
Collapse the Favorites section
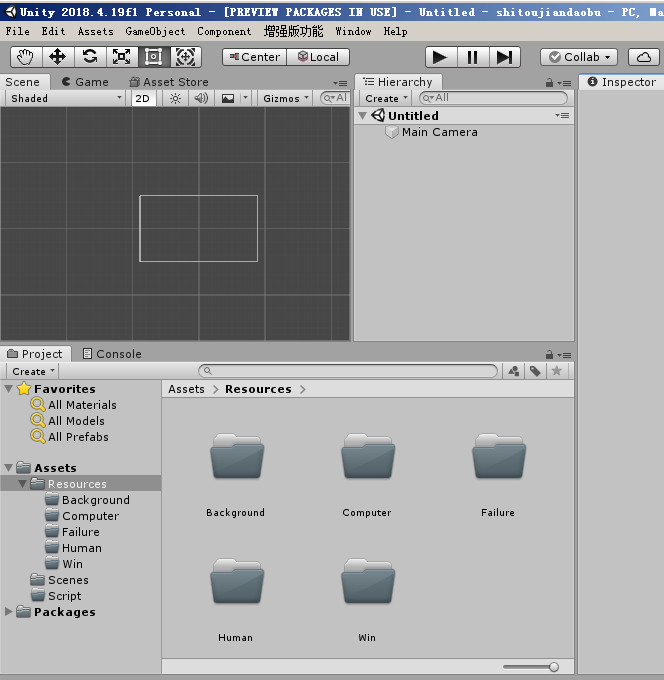pyautogui.click(x=8, y=389)
